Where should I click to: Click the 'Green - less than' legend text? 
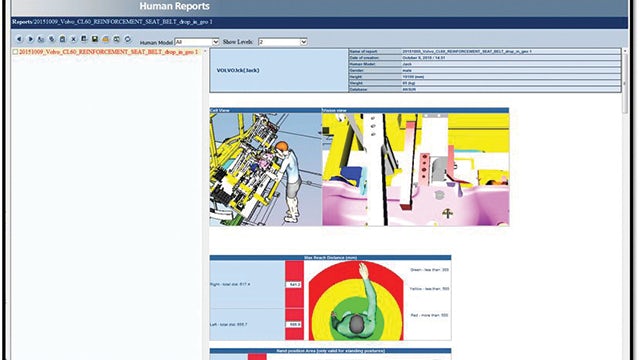pos(429,270)
